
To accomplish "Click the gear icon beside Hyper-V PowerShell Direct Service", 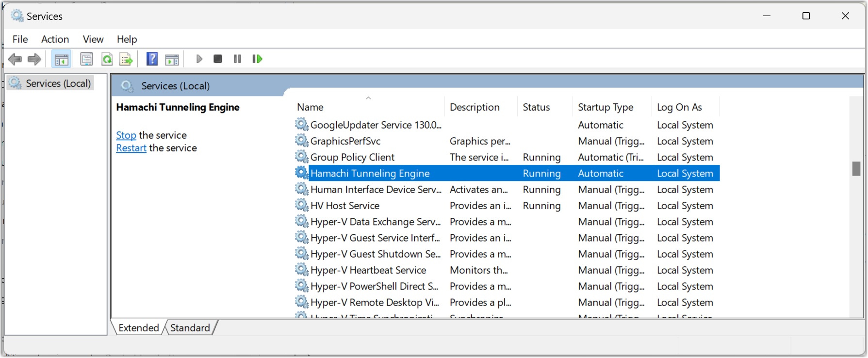I will [x=302, y=286].
